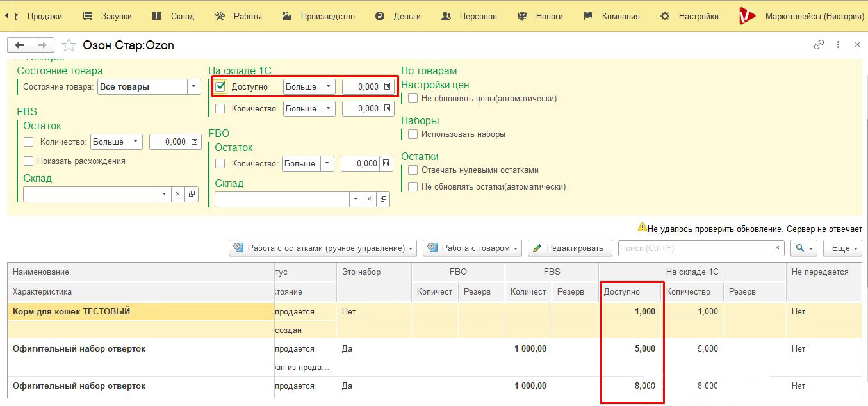Open FBO Склад selection form icon
The height and width of the screenshot is (406, 868).
pyautogui.click(x=383, y=199)
